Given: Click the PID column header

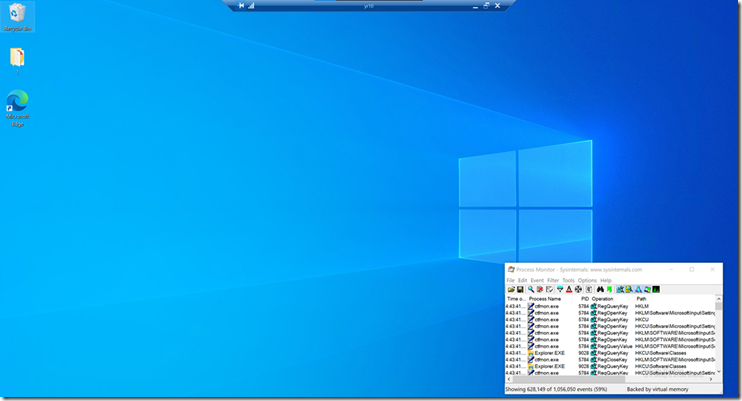Looking at the screenshot, I should [x=584, y=299].
